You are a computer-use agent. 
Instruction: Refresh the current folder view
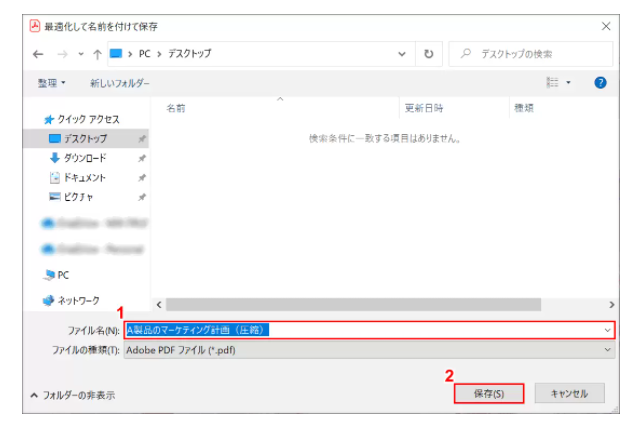(429, 54)
